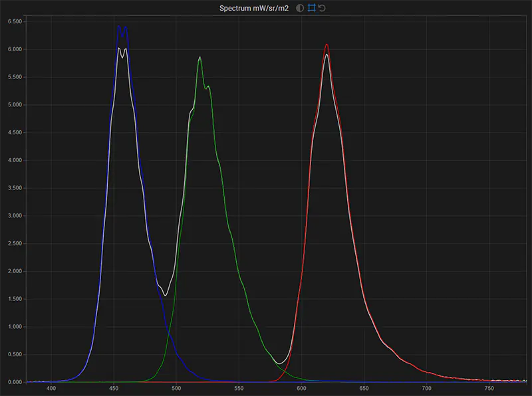Select the green curve's highest peak
Screen dimensions: 532x396
[199, 58]
